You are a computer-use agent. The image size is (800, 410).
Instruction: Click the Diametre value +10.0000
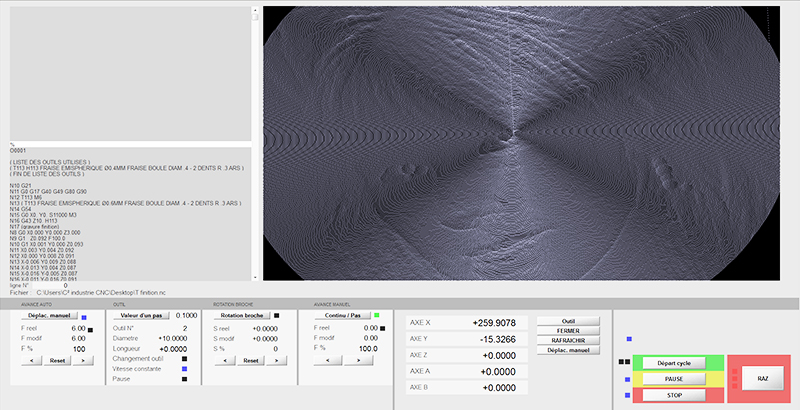(172, 339)
